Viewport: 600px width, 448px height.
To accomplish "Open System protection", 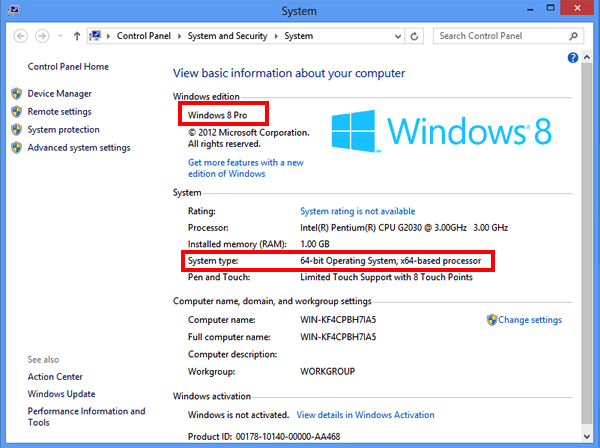I will pyautogui.click(x=63, y=130).
